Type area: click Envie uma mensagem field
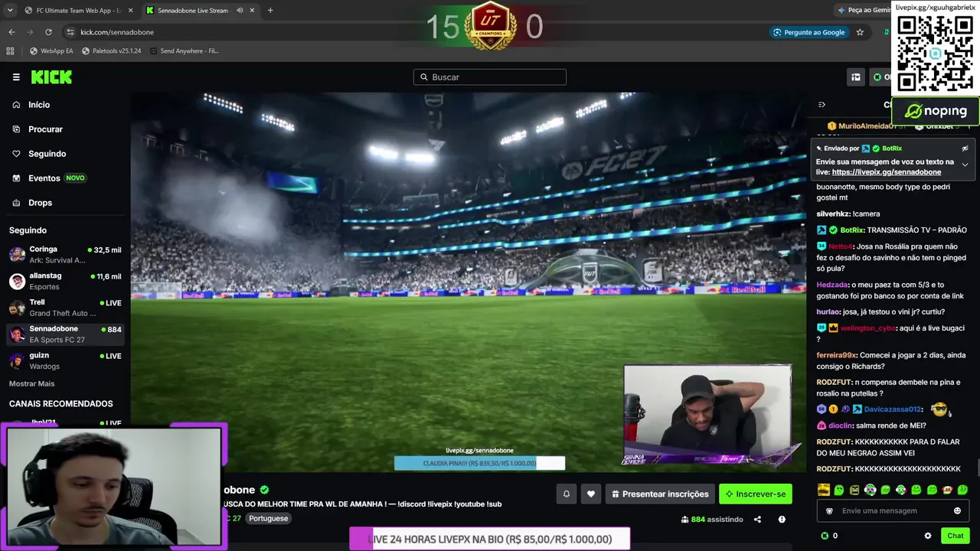The height and width of the screenshot is (551, 980). (893, 511)
